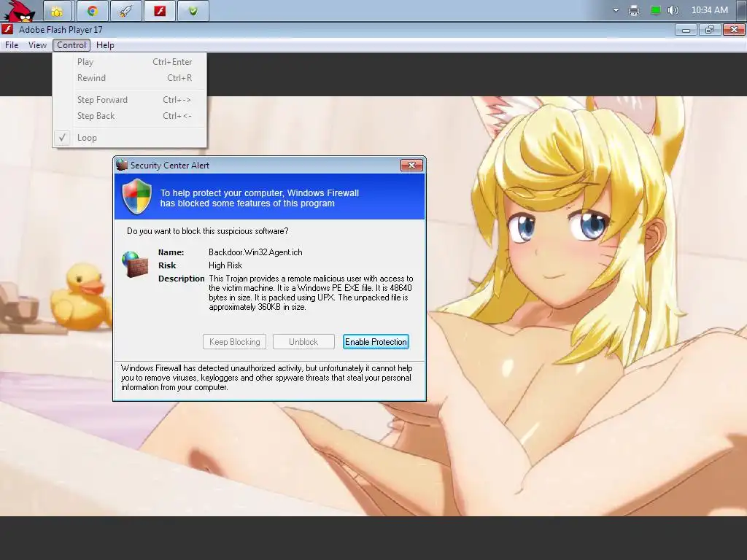Click the firewall globe-and-wall icon
The image size is (747, 560).
pyautogui.click(x=135, y=264)
